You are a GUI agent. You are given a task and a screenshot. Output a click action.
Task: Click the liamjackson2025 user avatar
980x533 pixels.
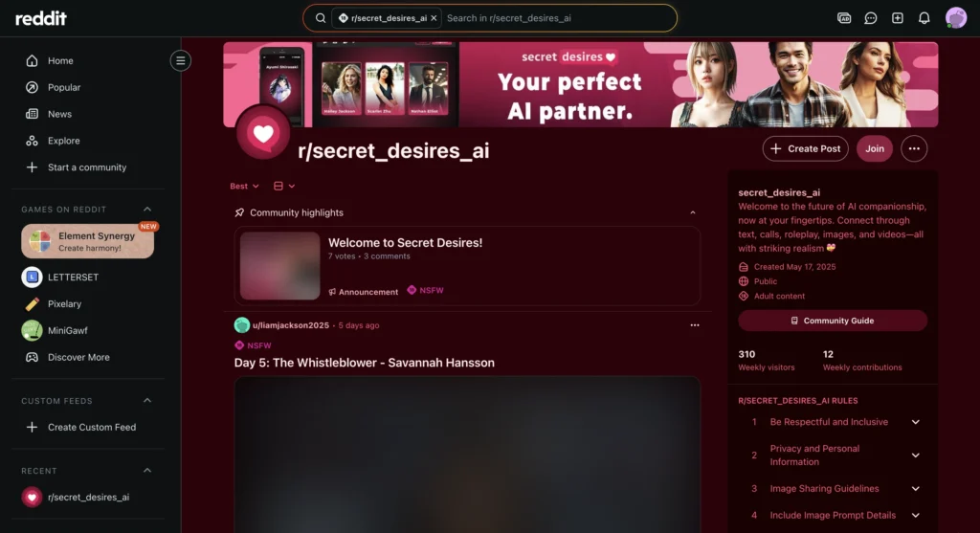point(242,325)
